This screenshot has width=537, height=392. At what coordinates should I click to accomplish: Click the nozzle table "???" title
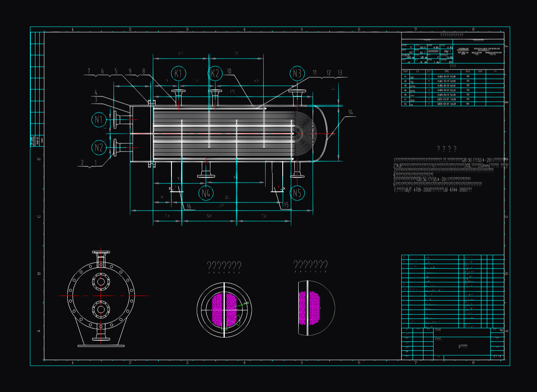453,66
